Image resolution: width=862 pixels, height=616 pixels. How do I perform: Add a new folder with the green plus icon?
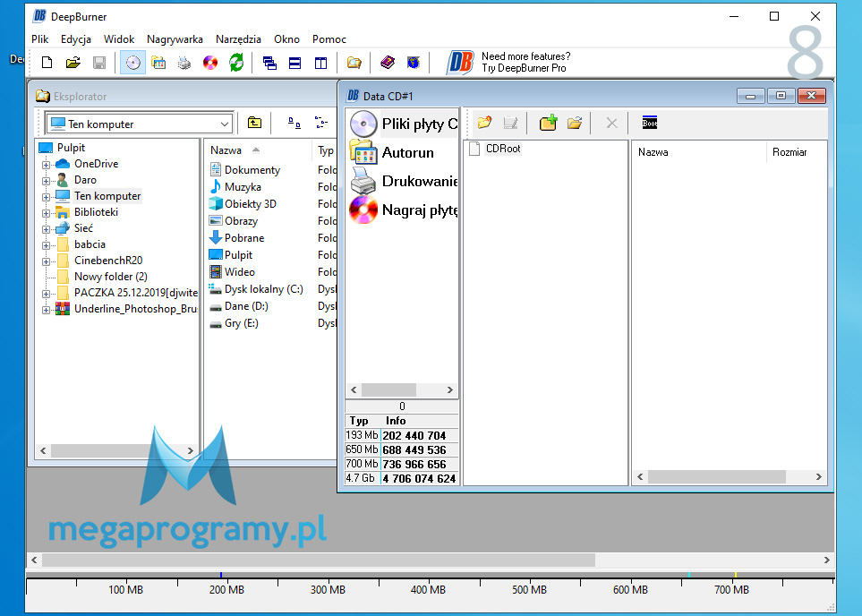point(548,123)
